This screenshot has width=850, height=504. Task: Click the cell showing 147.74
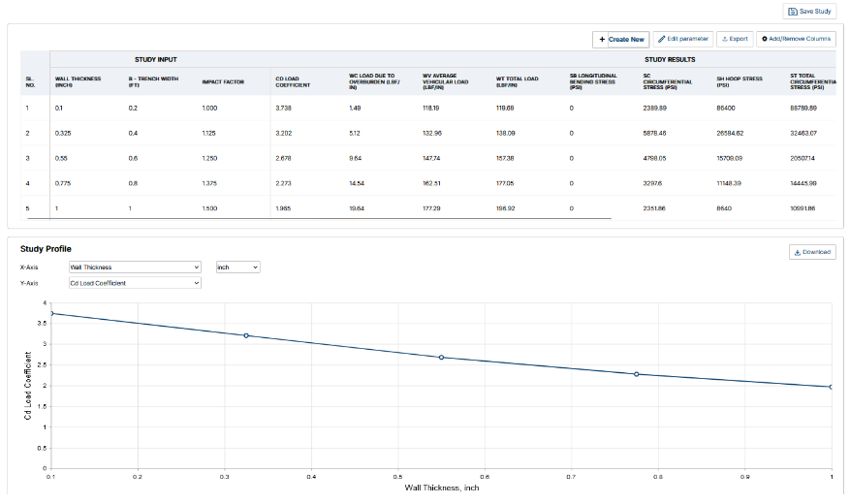pyautogui.click(x=432, y=158)
